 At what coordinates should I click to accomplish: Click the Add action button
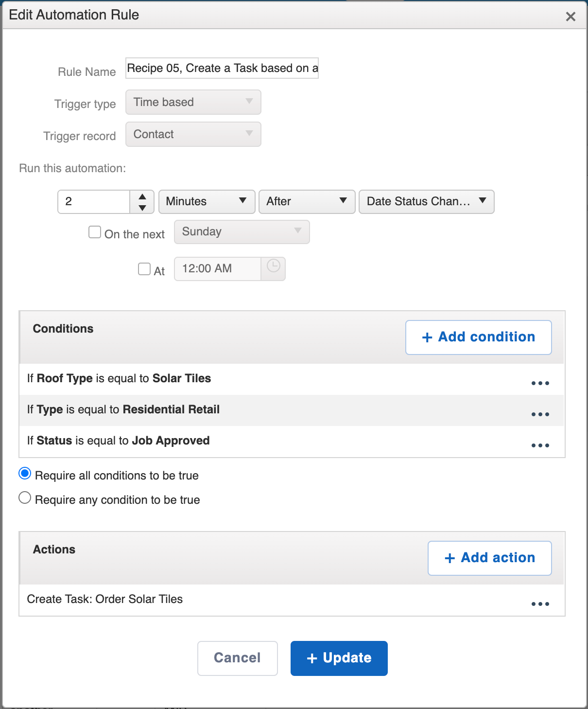coord(489,558)
